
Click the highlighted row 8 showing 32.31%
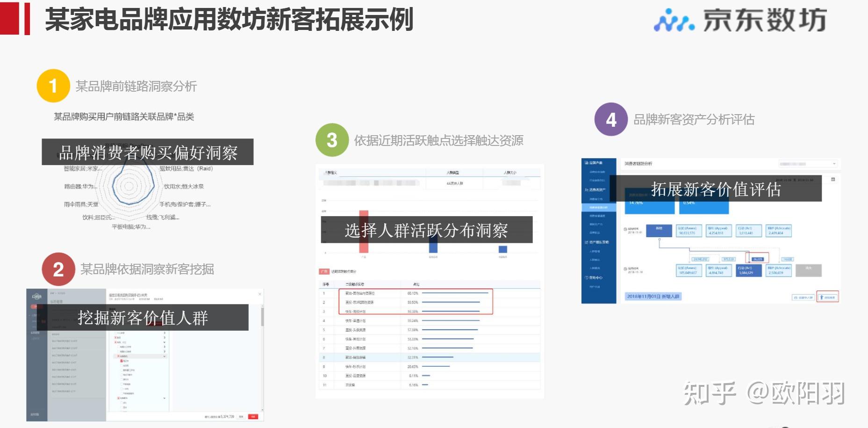430,357
